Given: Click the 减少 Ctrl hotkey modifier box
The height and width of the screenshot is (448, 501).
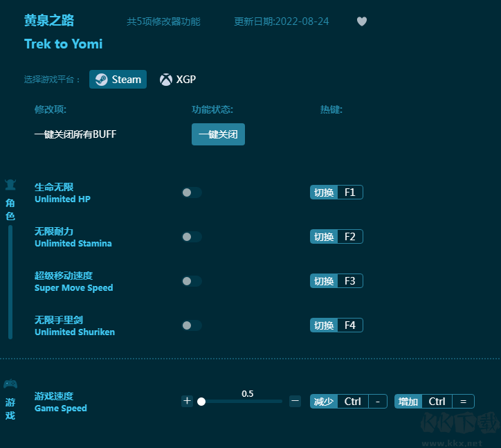Looking at the screenshot, I should 353,402.
